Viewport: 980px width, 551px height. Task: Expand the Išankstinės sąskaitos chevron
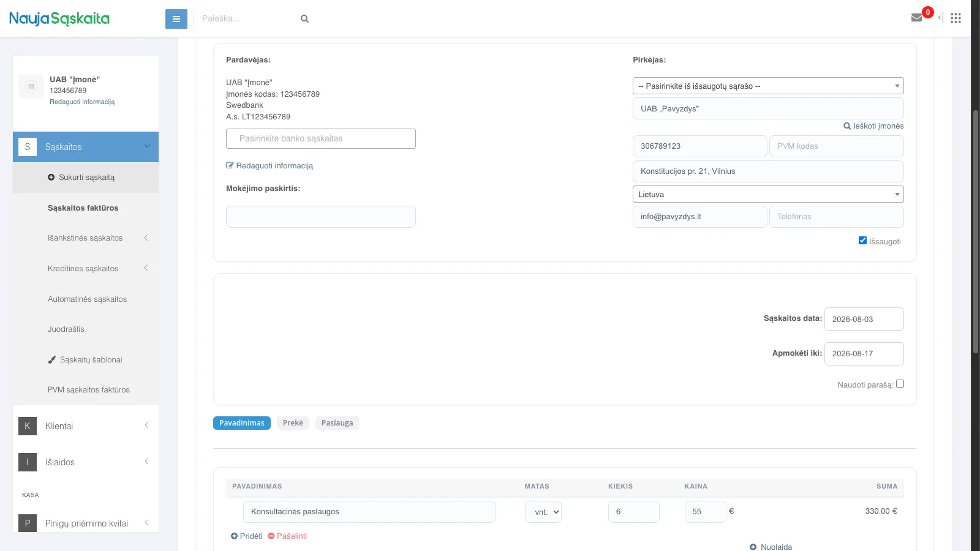tap(146, 238)
